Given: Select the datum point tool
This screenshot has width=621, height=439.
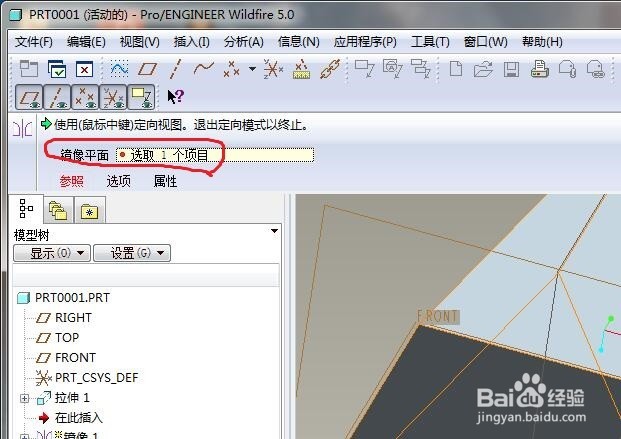Looking at the screenshot, I should click(231, 69).
